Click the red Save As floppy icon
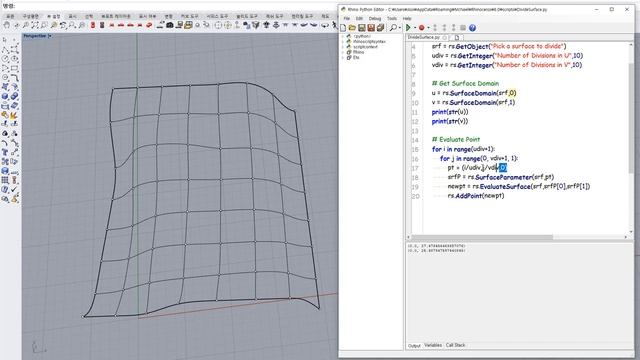The width and height of the screenshot is (640, 360). point(371,28)
